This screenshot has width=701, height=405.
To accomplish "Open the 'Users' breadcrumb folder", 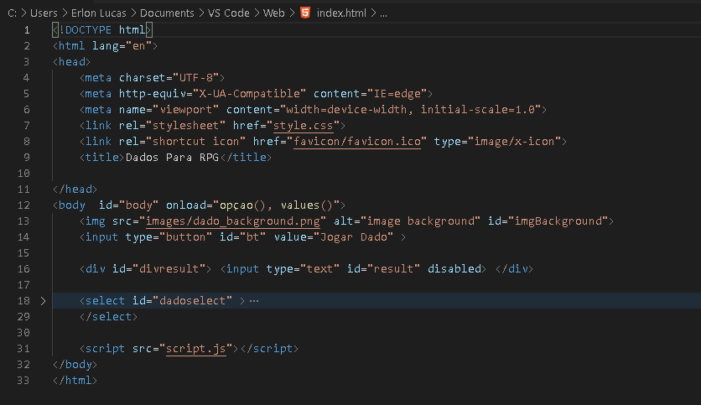I will coord(46,11).
